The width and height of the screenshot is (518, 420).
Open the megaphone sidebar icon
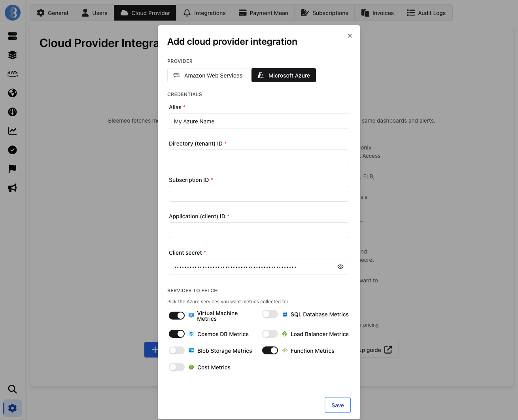(13, 188)
